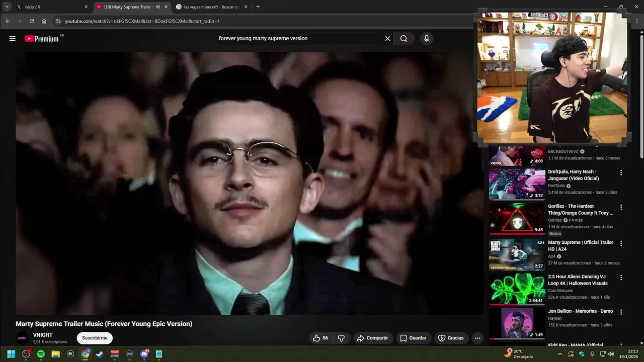Viewport: 644px width, 362px height.
Task: Open OBS Studio from taskbar
Action: tap(26, 354)
